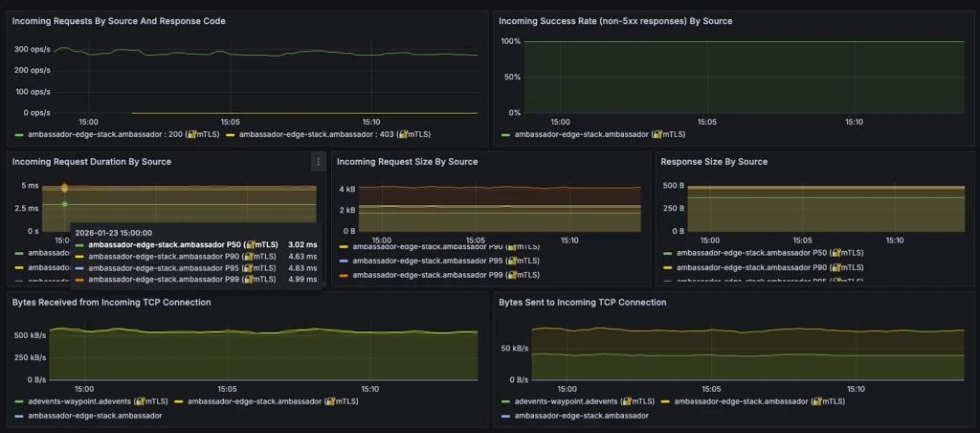The width and height of the screenshot is (980, 433).
Task: Isolate P95 series in Incoming Request Size legend
Action: point(446,261)
